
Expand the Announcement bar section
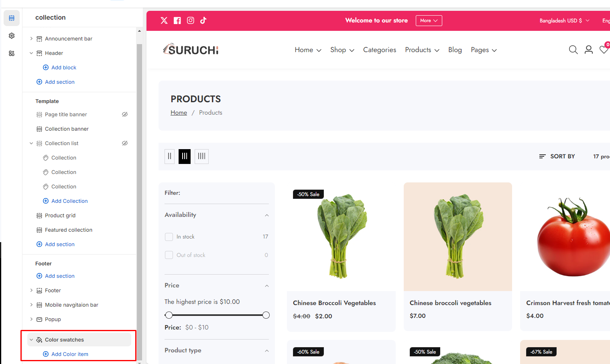(31, 39)
